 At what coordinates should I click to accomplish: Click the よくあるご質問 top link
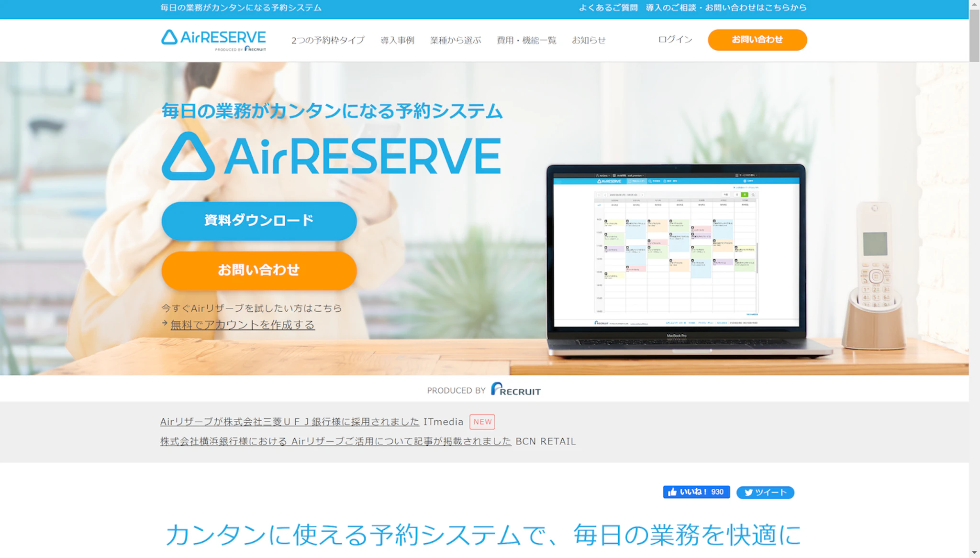click(x=608, y=8)
